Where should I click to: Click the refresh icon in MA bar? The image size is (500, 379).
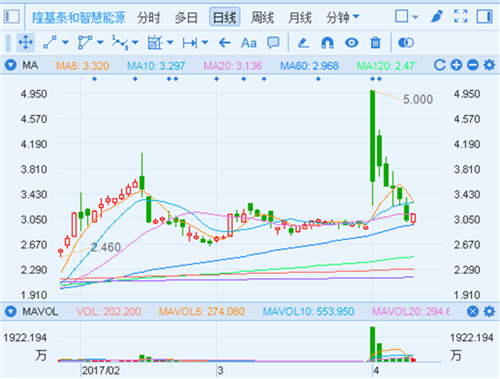(440, 65)
